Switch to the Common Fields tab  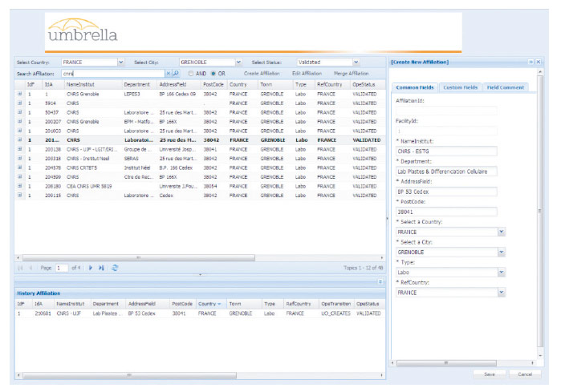415,87
